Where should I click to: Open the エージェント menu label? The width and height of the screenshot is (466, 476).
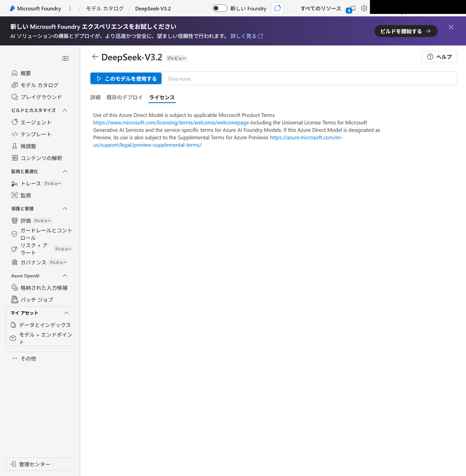click(x=36, y=123)
